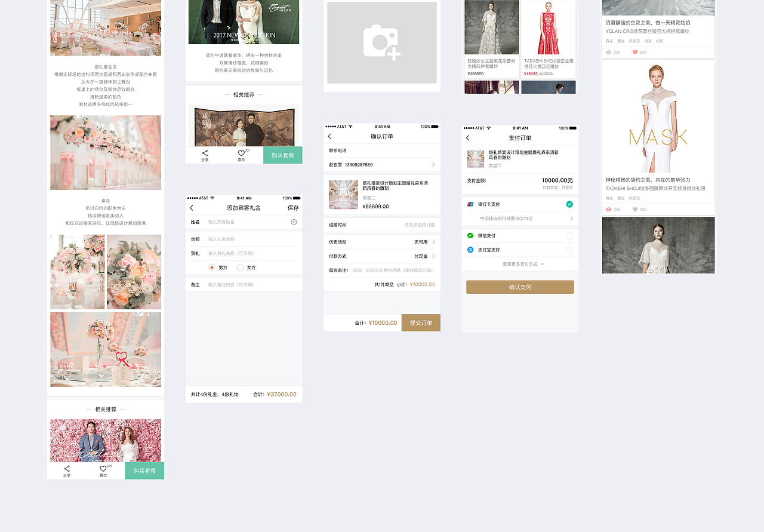Open the ¥469800 princess gown thumbnail
The image size is (764, 532).
pos(492,27)
